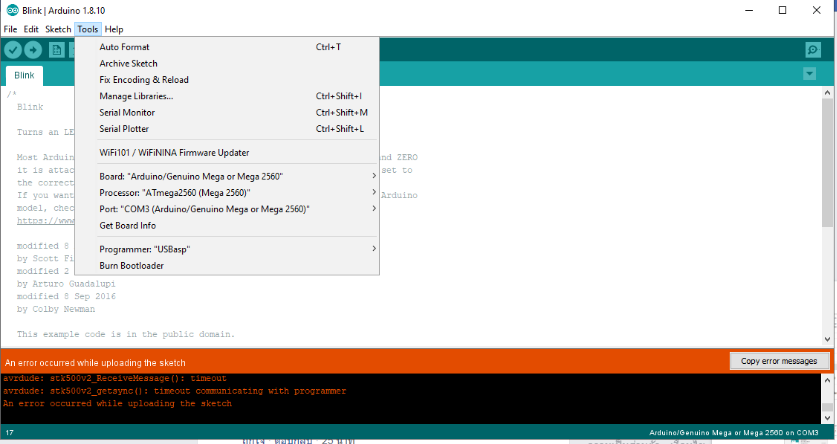
Task: Open the Sketch menu
Action: pos(58,29)
